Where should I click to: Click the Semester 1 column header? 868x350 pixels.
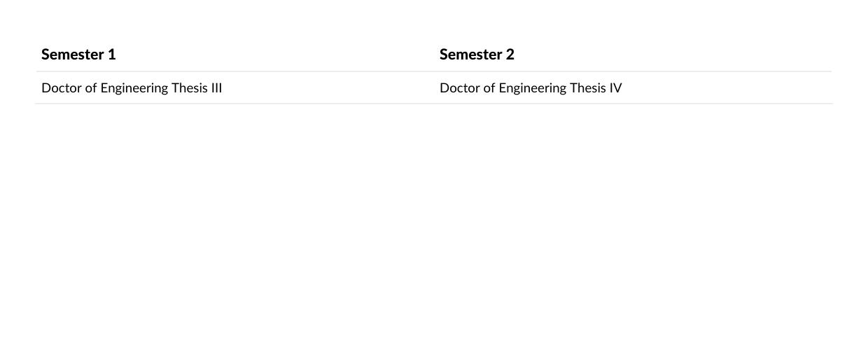tap(78, 55)
